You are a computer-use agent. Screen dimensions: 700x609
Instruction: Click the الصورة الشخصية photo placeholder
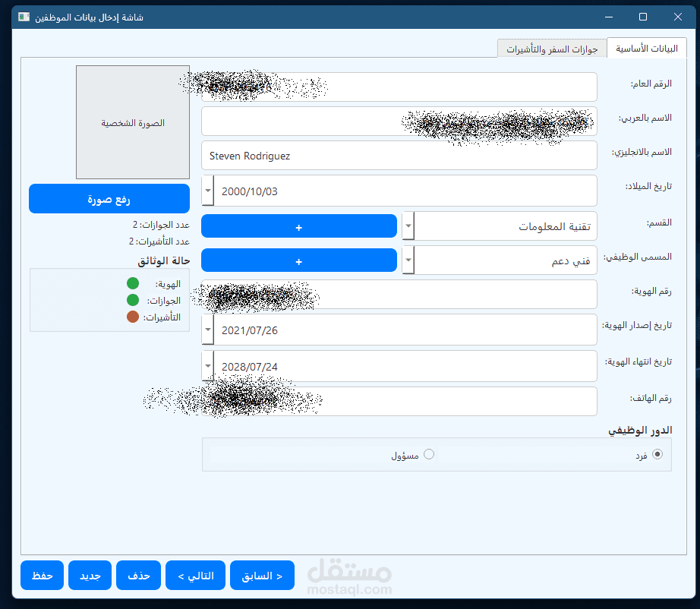click(132, 122)
